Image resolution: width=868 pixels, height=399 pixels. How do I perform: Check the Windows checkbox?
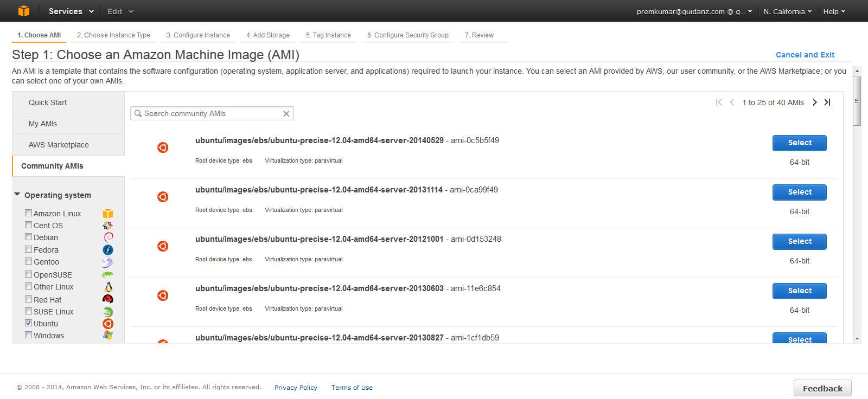tap(28, 334)
